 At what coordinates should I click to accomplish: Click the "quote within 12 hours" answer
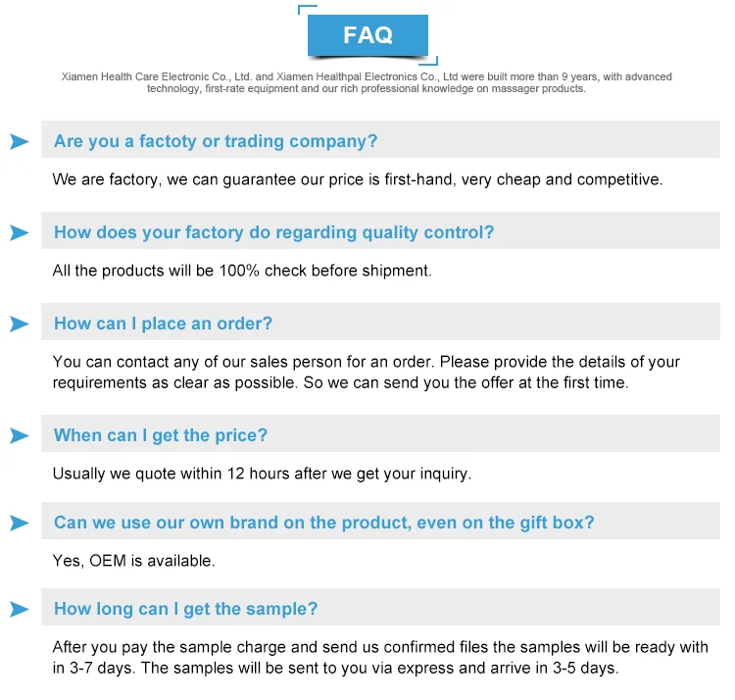[x=262, y=474]
